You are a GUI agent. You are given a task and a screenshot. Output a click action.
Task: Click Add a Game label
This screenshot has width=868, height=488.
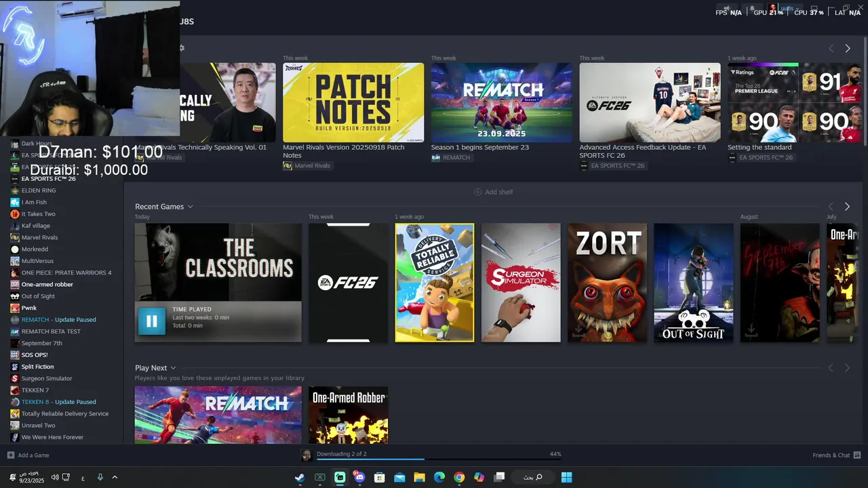[x=33, y=455]
